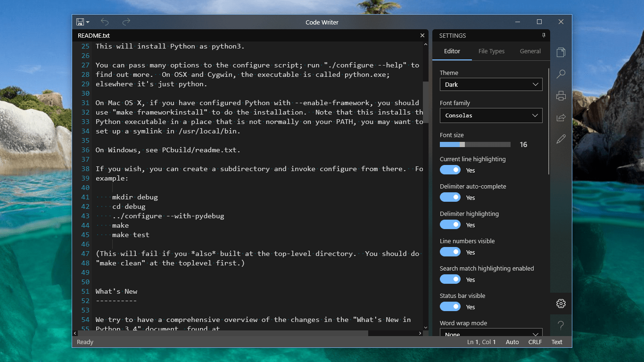Click CRLF line ending in status bar
This screenshot has width=644, height=362.
(535, 342)
